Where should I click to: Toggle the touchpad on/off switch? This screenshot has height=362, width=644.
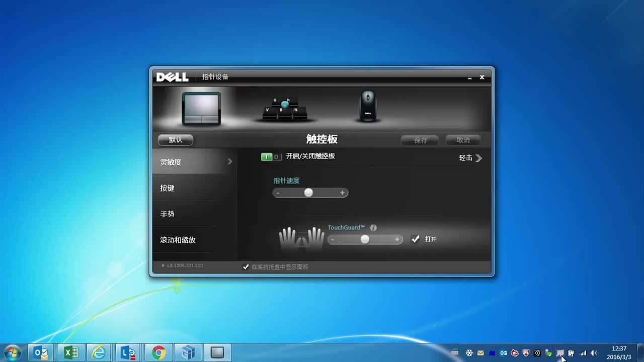(271, 157)
